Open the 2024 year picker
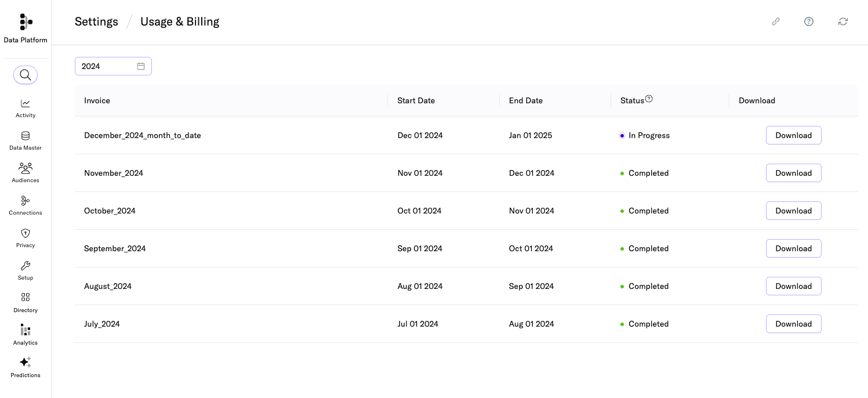The image size is (868, 398). [x=107, y=66]
